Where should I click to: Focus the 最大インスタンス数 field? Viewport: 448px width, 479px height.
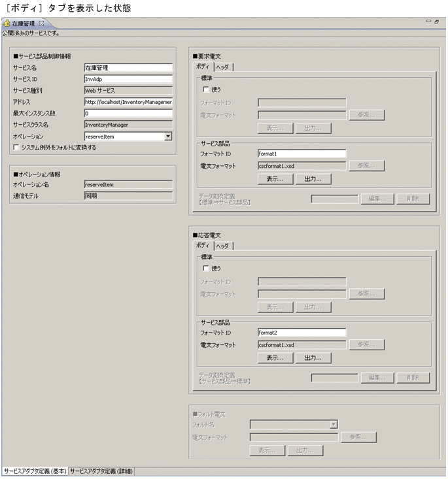[x=128, y=113]
